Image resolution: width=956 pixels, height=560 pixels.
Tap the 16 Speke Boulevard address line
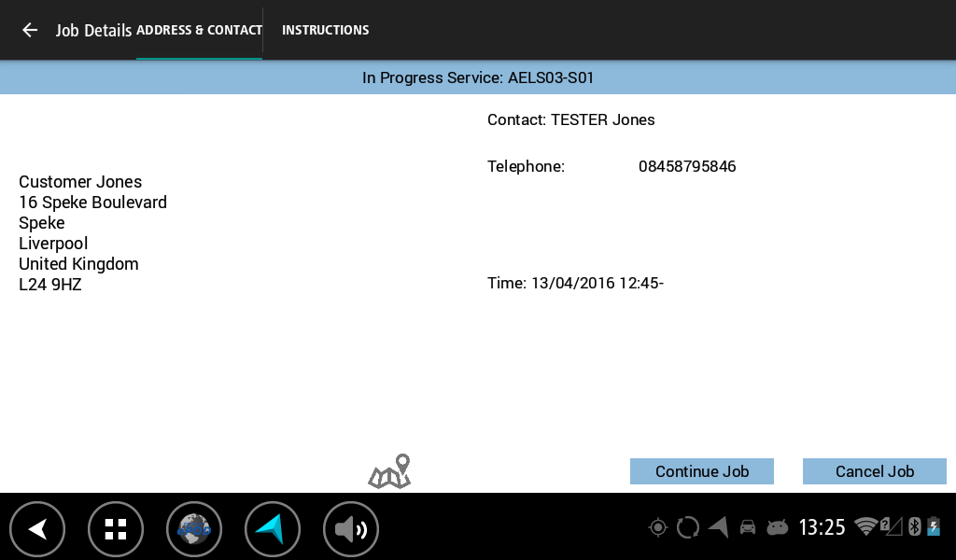click(92, 203)
